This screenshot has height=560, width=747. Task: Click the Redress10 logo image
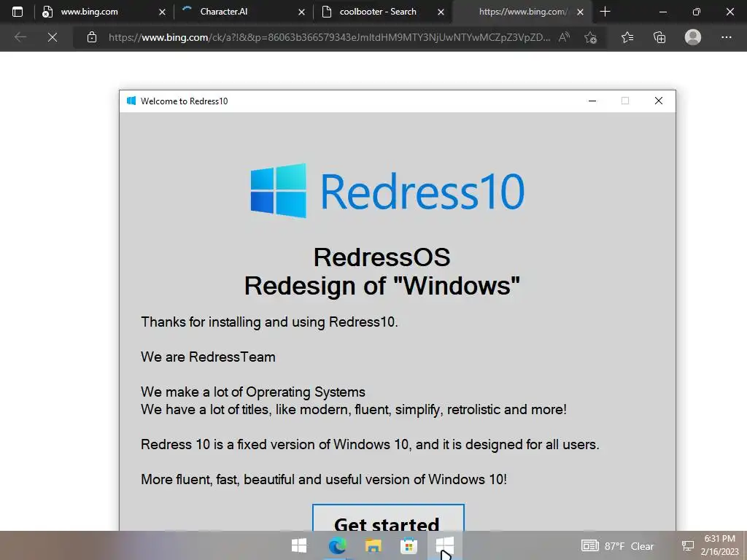tap(387, 191)
